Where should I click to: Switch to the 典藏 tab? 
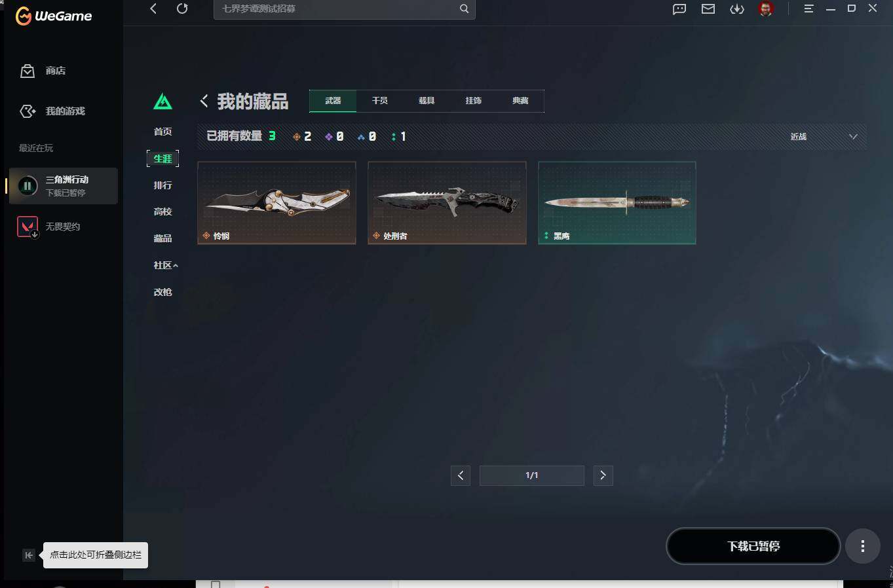(520, 101)
